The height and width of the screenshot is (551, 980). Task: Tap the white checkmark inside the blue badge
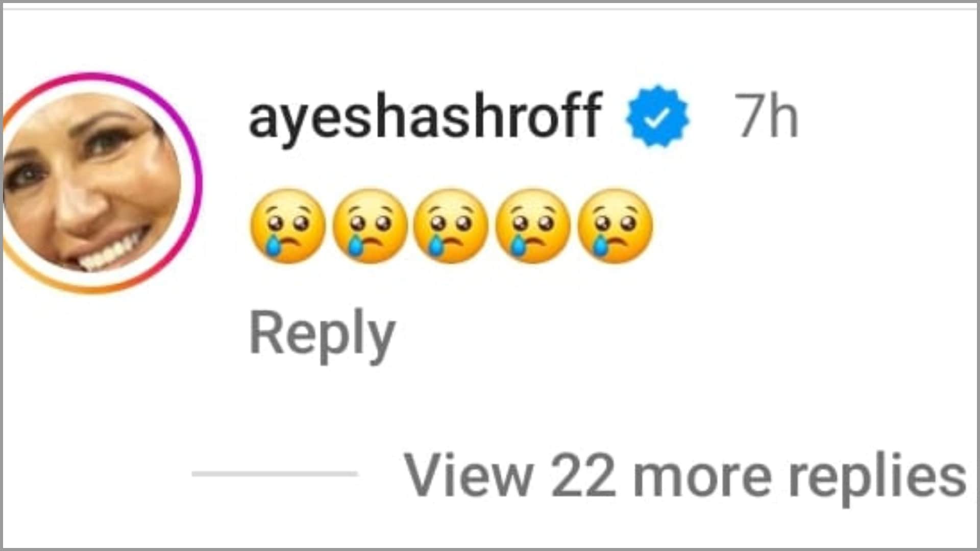point(657,117)
